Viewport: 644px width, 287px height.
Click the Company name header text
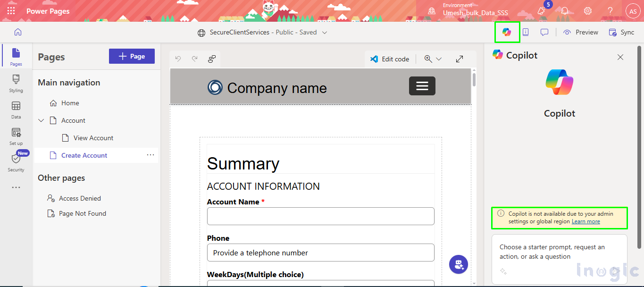click(277, 88)
